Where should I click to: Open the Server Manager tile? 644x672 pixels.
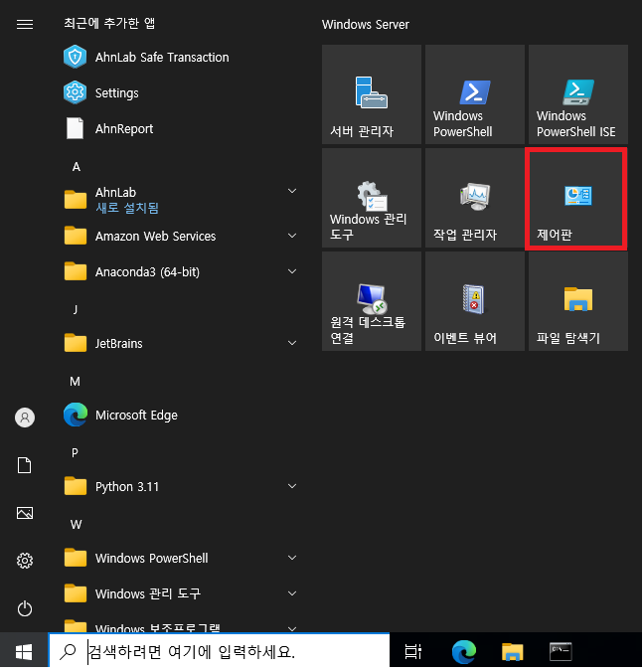(x=372, y=94)
